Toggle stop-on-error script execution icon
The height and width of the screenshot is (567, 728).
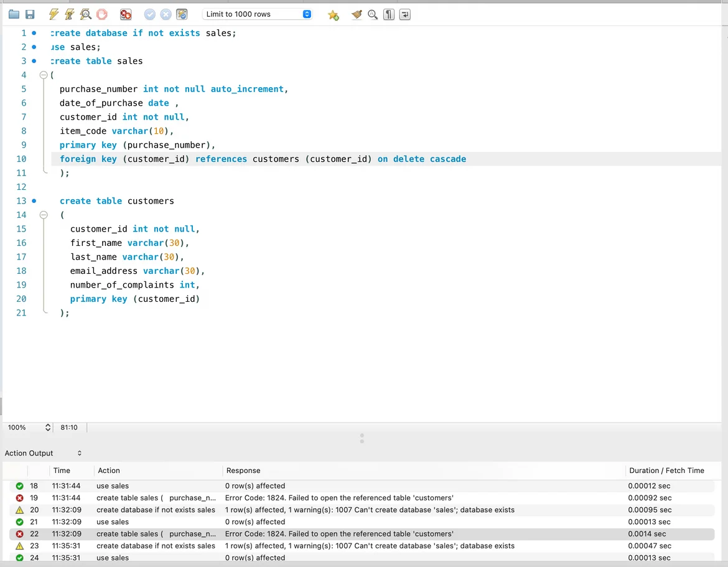[126, 14]
